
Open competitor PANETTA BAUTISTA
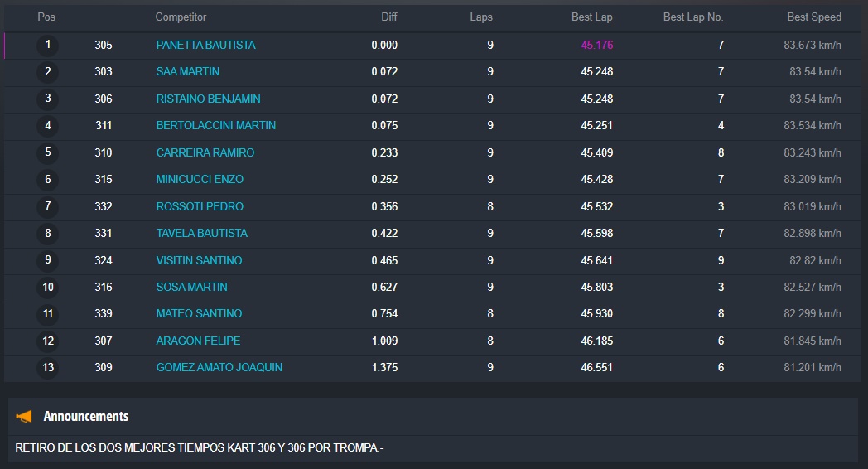pos(205,45)
